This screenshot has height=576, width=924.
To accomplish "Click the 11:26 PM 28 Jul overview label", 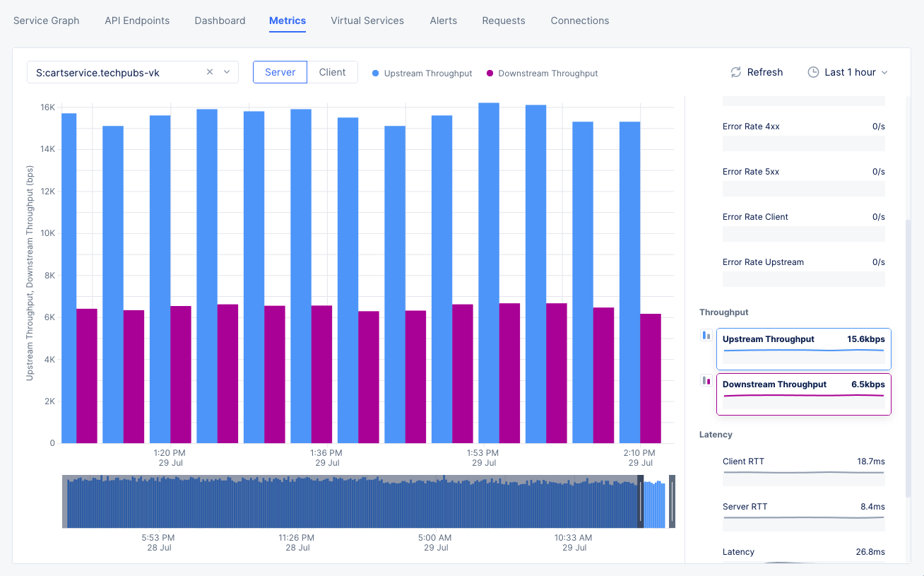I will [297, 543].
